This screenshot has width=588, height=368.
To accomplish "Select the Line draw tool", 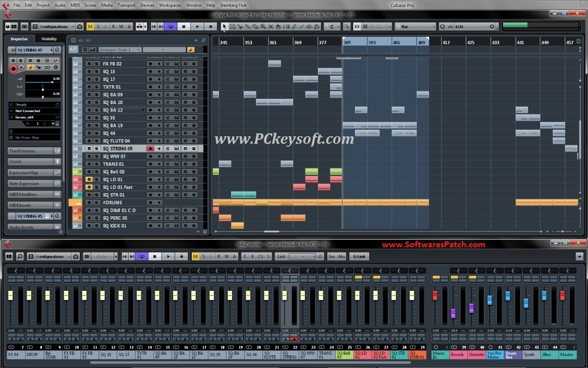I will tap(301, 26).
